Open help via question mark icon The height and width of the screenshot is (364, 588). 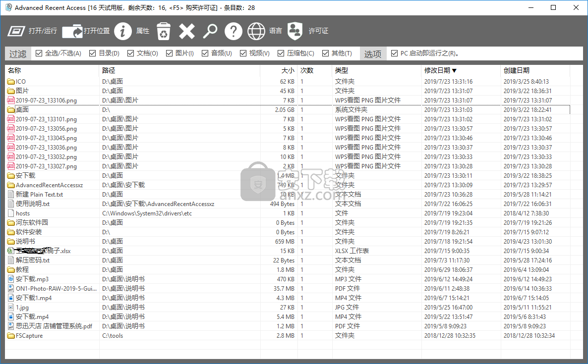pos(233,31)
